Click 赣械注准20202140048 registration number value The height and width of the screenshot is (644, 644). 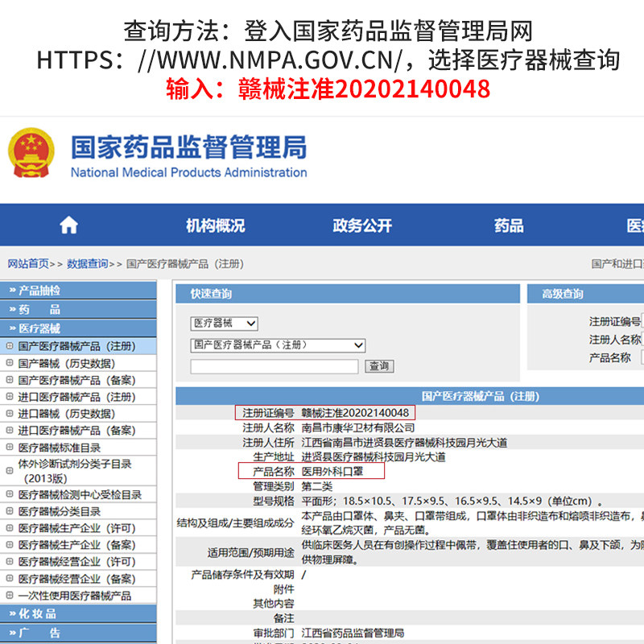pos(355,413)
